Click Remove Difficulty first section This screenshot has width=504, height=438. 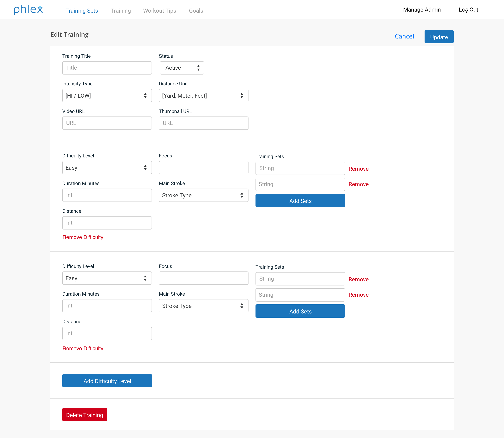83,237
